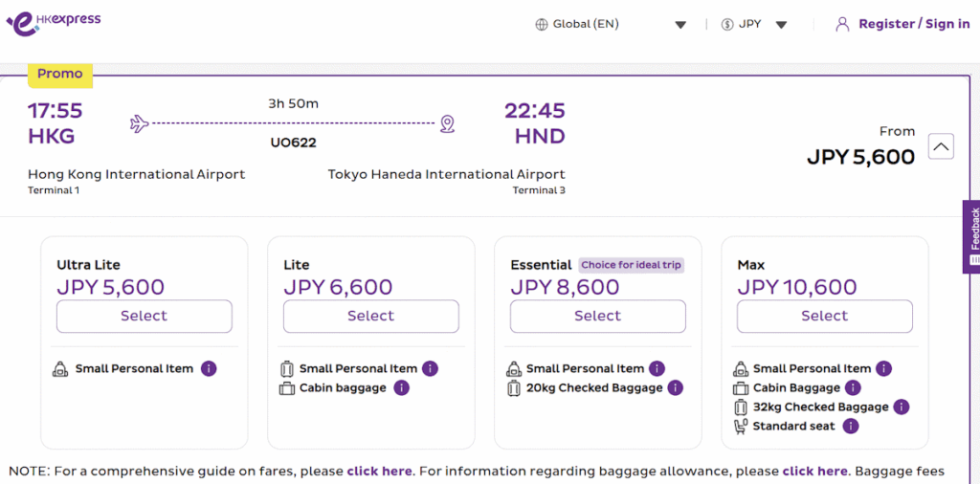Click info icon beside Standard seat
This screenshot has height=484, width=980.
pos(850,426)
